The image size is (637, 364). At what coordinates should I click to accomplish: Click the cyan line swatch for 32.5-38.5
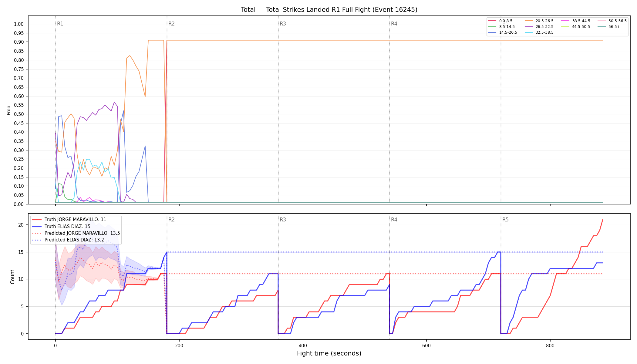[x=528, y=32]
